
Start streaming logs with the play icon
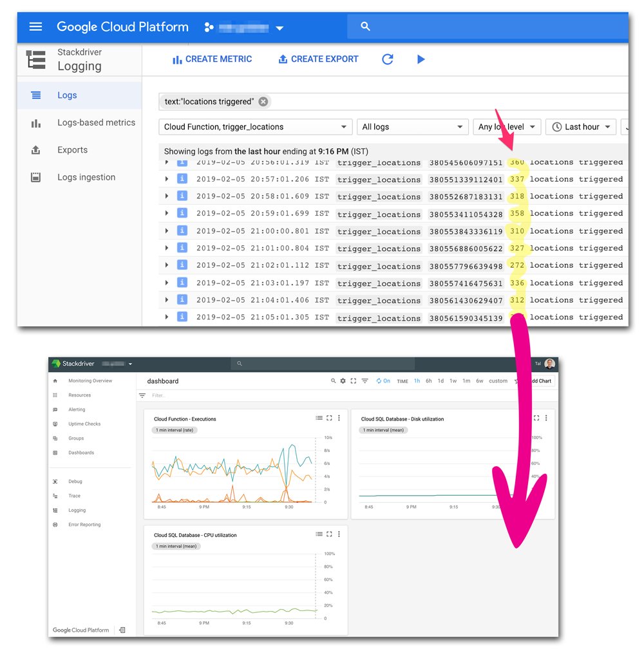point(421,59)
